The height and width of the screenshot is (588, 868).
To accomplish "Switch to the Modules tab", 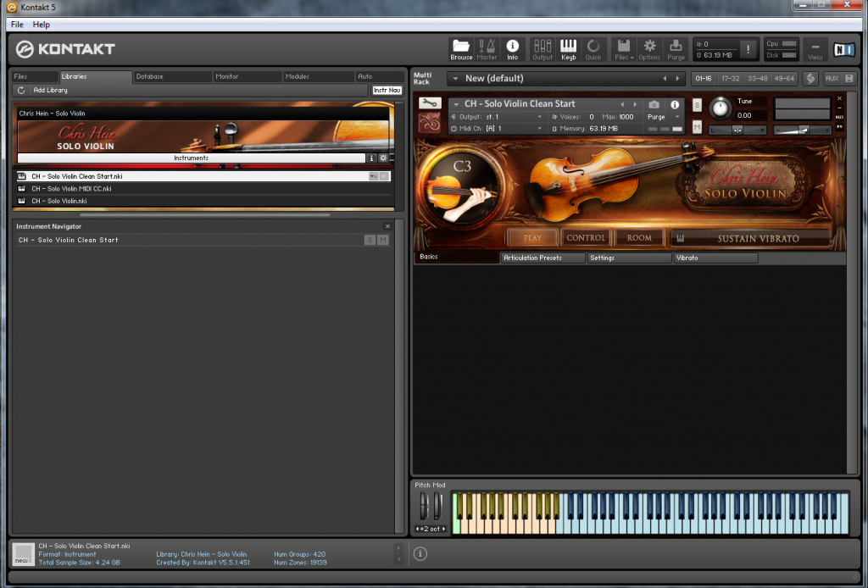I will click(319, 76).
